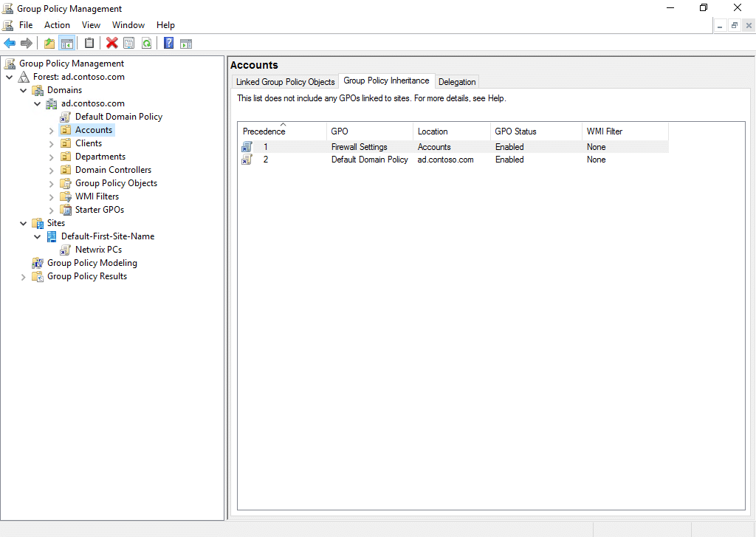Click the Group Policy Results icon
756x537 pixels.
click(38, 276)
